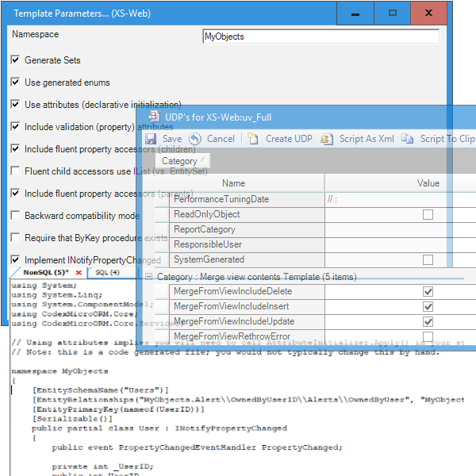Uncheck the Generate Sets checkbox
476x476 pixels.
click(16, 60)
